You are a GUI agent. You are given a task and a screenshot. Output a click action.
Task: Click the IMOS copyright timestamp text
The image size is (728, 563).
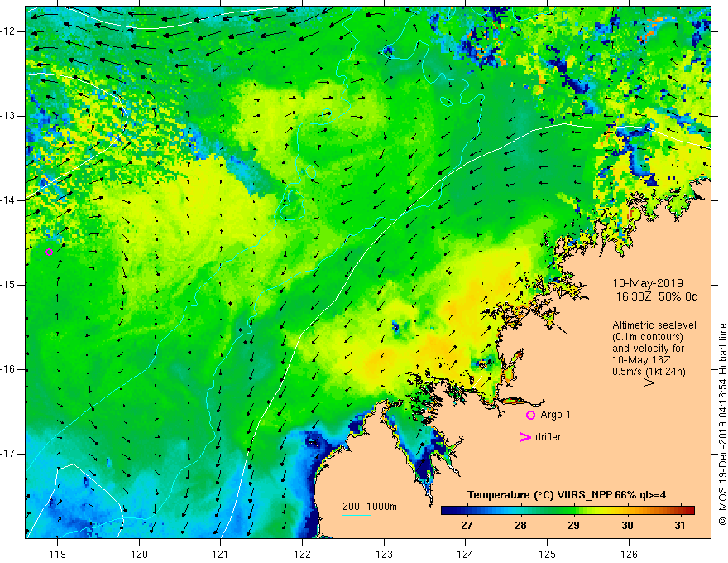[722, 425]
